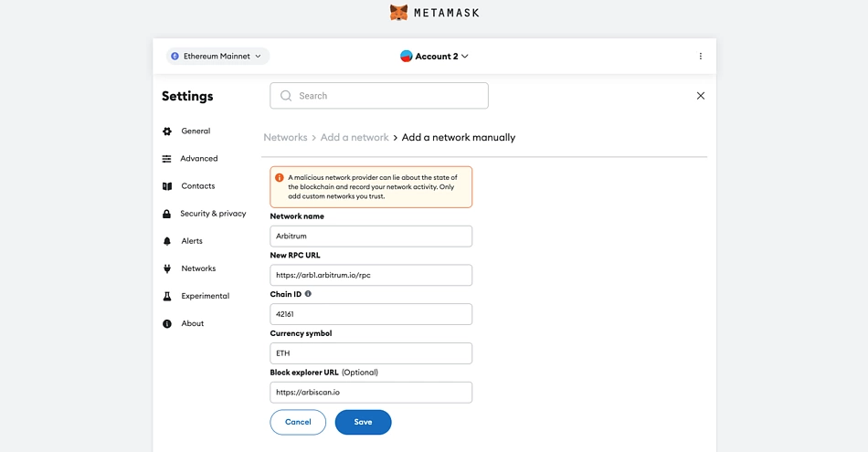Cancel adding the network
The image size is (868, 452).
298,422
